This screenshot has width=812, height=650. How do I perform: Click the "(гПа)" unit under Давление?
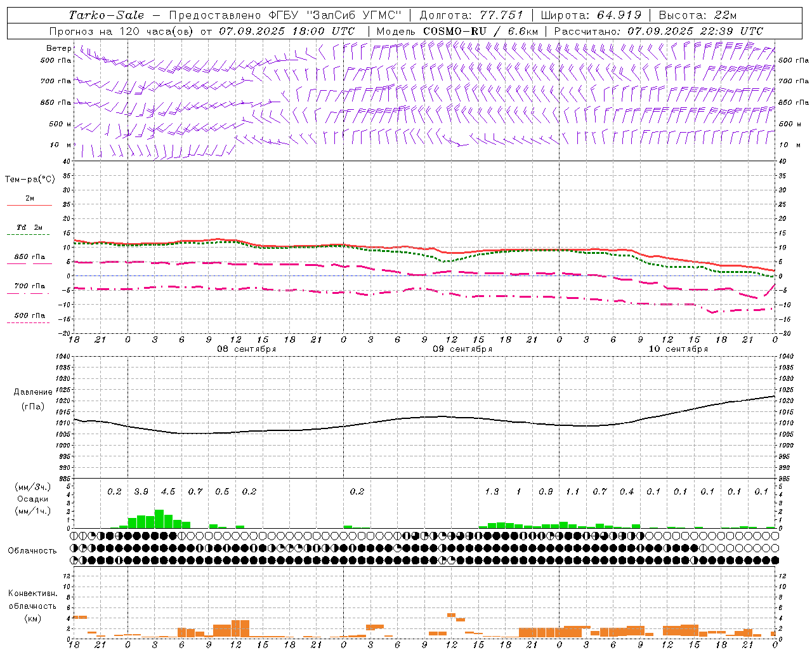coord(33,406)
